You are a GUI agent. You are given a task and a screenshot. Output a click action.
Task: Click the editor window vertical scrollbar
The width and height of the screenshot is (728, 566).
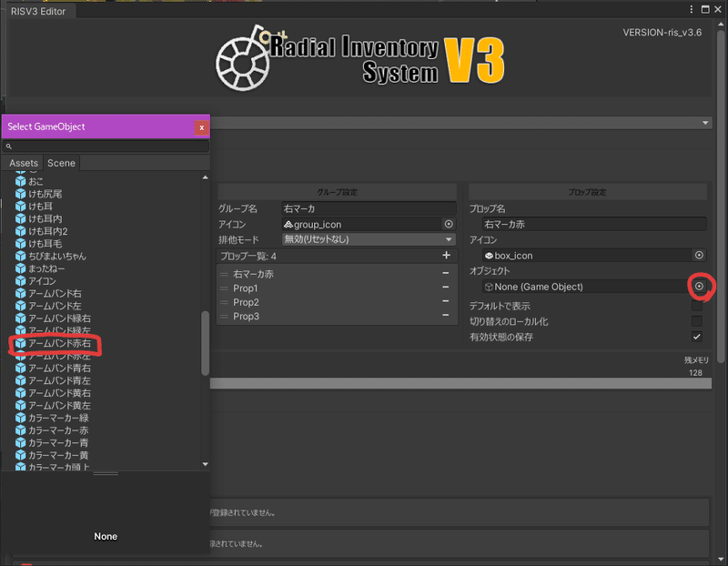tap(721, 195)
